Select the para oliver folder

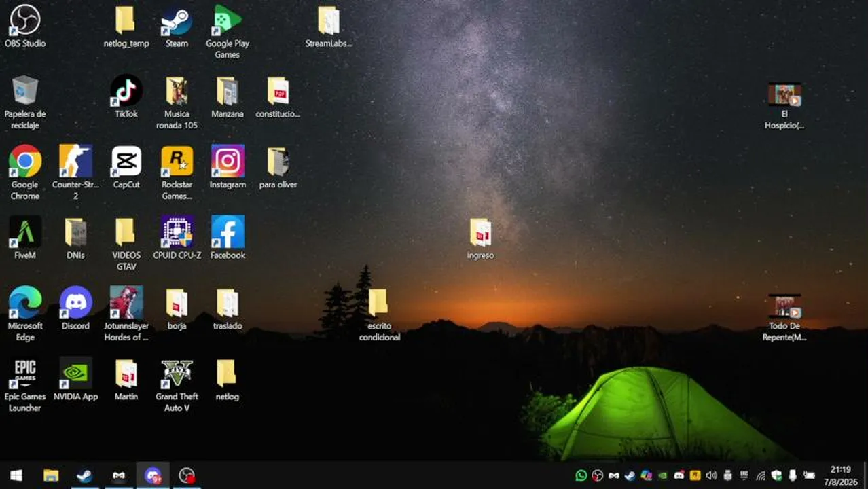[x=278, y=168]
